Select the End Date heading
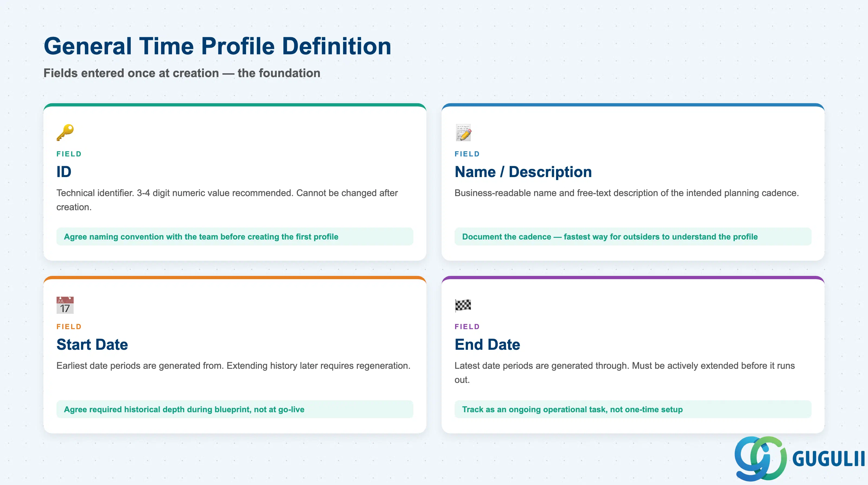This screenshot has width=868, height=485. [x=487, y=344]
